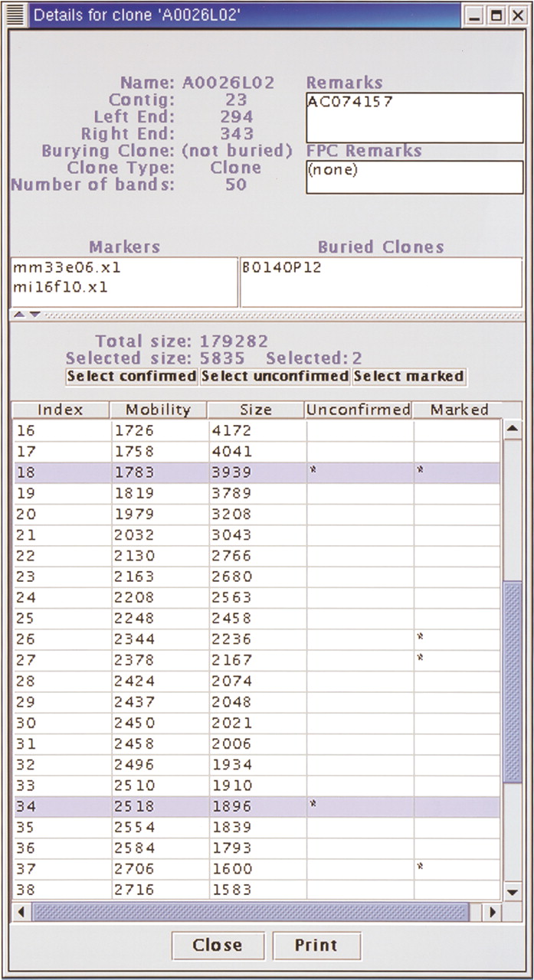Click Select unconfirmed button

(275, 376)
